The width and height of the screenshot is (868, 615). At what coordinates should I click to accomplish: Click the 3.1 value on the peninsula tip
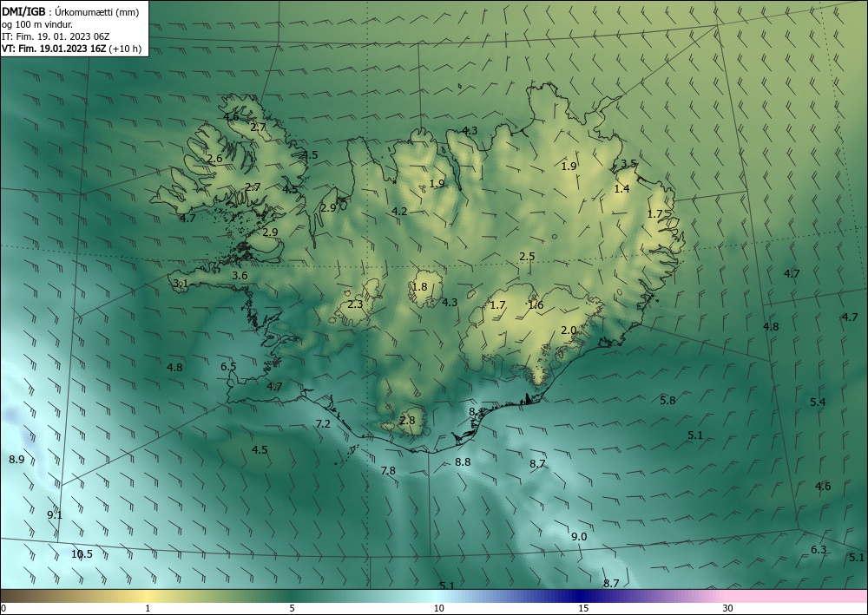coord(181,283)
